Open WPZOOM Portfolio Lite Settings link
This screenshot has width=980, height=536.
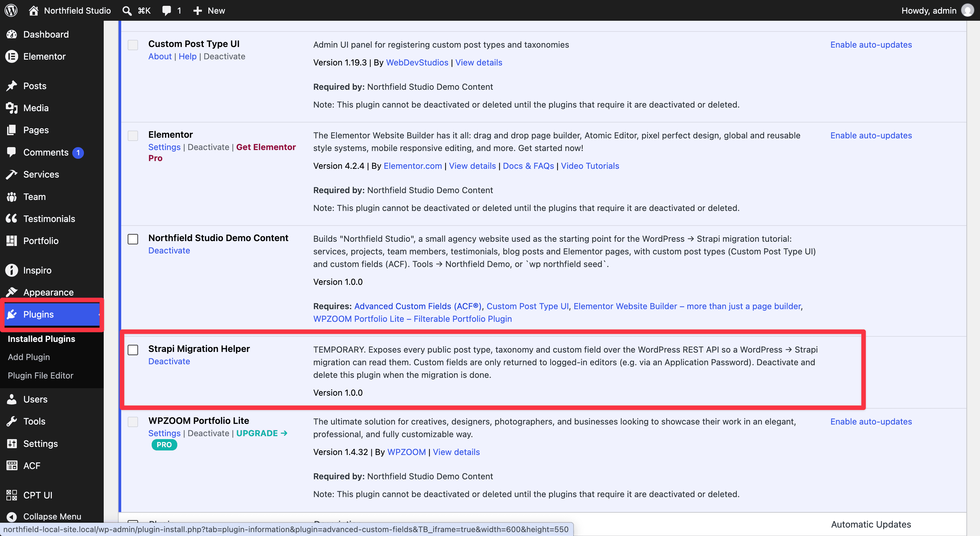click(x=164, y=433)
